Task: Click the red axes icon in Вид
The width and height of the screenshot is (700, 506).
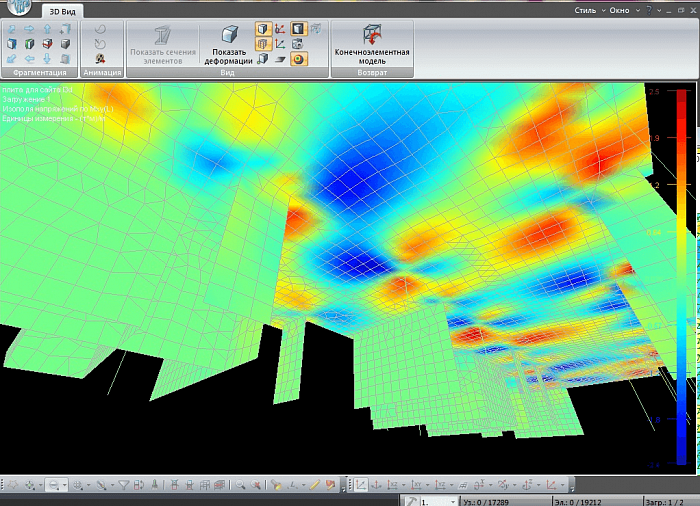Action: 280,29
